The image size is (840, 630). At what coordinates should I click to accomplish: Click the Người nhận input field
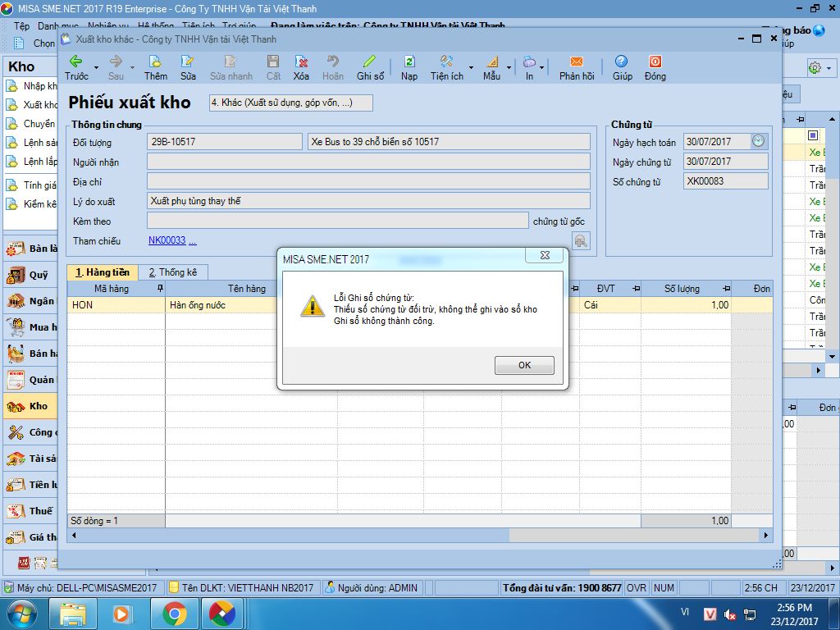coord(368,162)
